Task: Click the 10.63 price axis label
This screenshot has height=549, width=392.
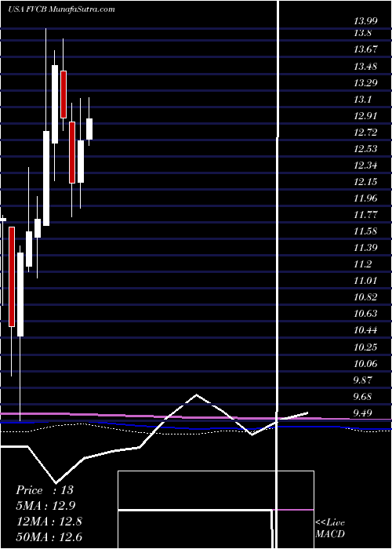Action: point(365,314)
